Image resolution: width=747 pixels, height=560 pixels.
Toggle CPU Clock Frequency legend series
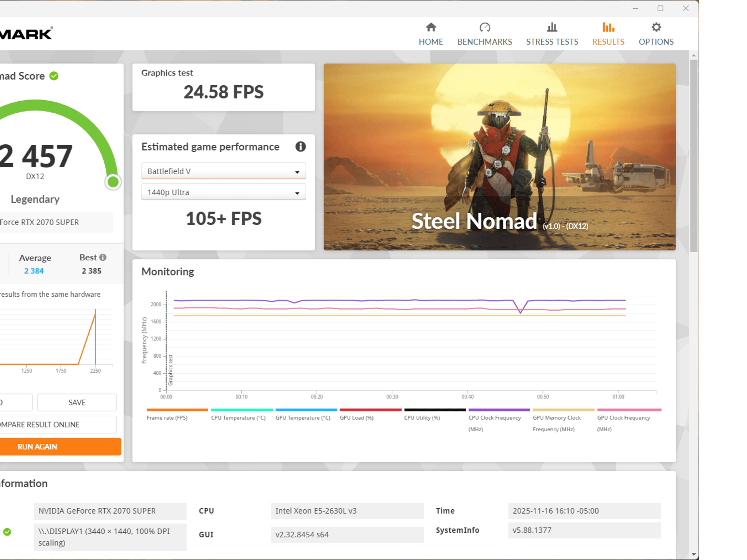point(499,420)
